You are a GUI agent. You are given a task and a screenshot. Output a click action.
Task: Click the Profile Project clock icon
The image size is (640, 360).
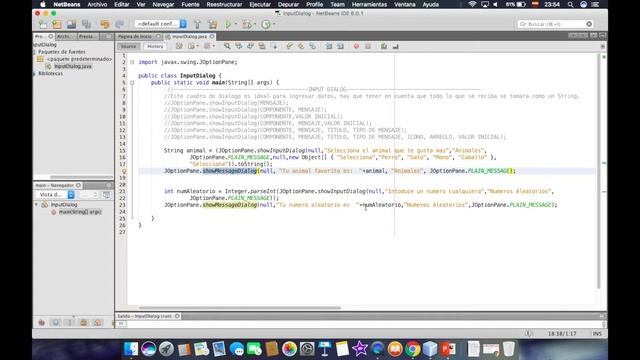(x=266, y=24)
